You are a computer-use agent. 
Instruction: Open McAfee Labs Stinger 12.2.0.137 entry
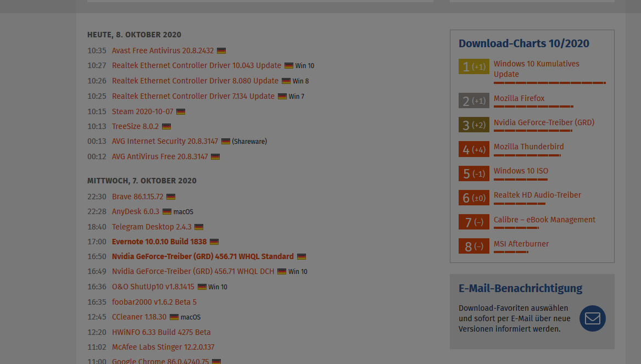[x=163, y=347]
